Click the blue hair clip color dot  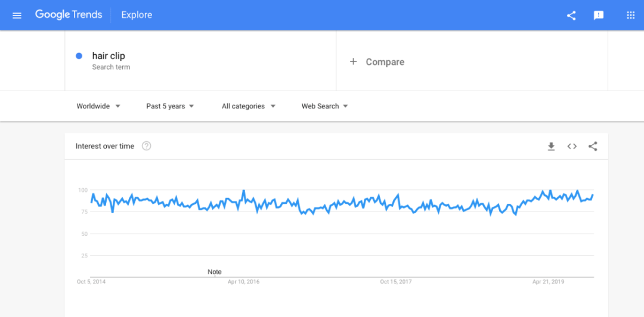(79, 56)
